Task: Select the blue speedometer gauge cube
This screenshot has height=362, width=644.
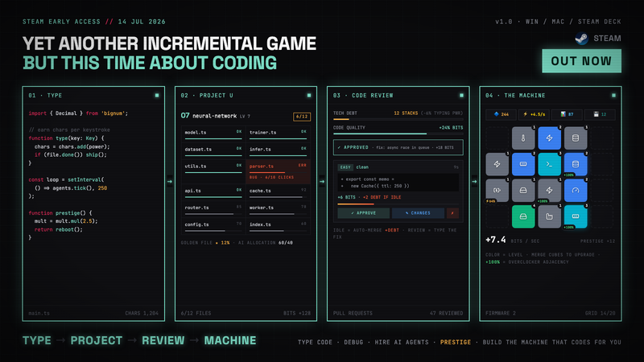Action: (x=576, y=191)
